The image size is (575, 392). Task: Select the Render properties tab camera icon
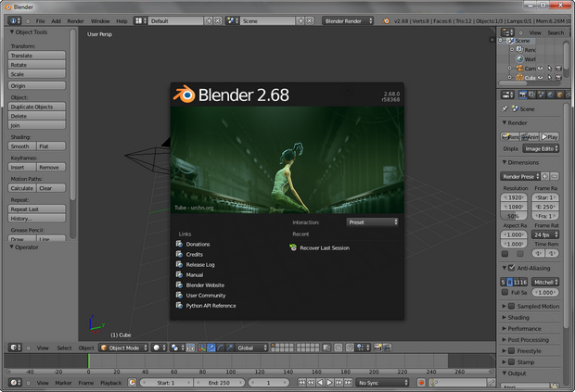(523, 95)
